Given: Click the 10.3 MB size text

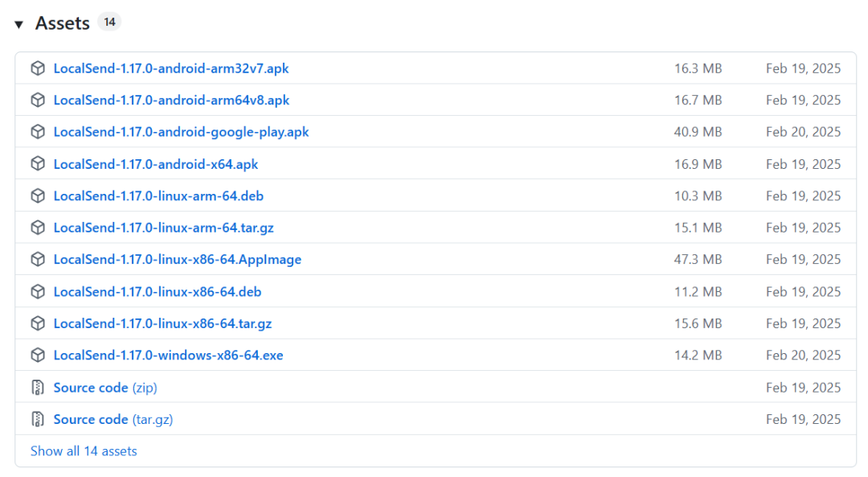Looking at the screenshot, I should [x=698, y=195].
